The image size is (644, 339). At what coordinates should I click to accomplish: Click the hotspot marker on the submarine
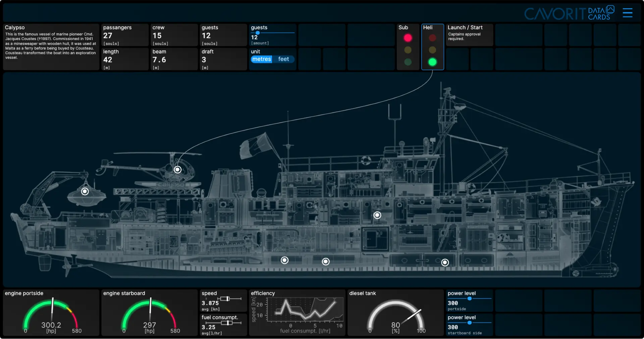pos(85,191)
